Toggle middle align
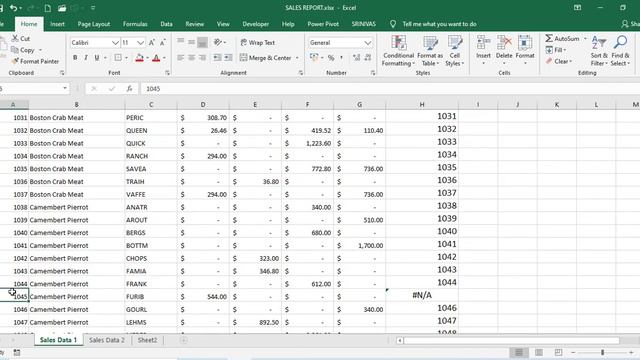The width and height of the screenshot is (640, 360). coord(191,42)
